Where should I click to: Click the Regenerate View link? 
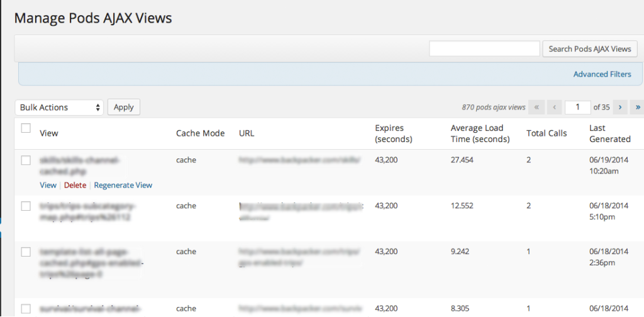[123, 185]
